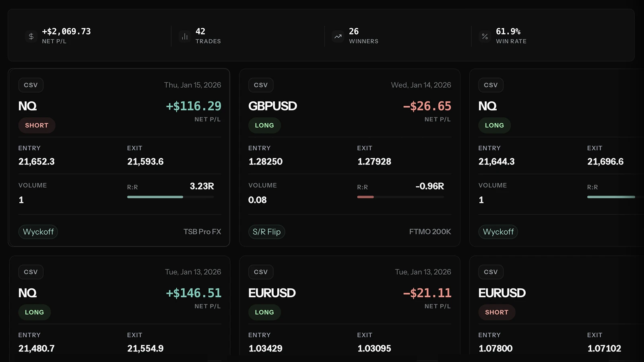Click the trending arrow Winners icon
This screenshot has width=644, height=362.
pos(338,36)
